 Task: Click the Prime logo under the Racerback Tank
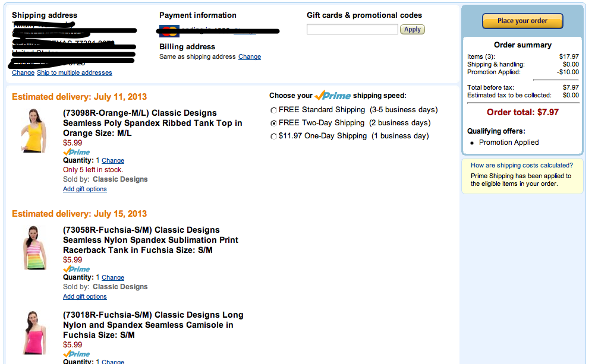click(76, 269)
